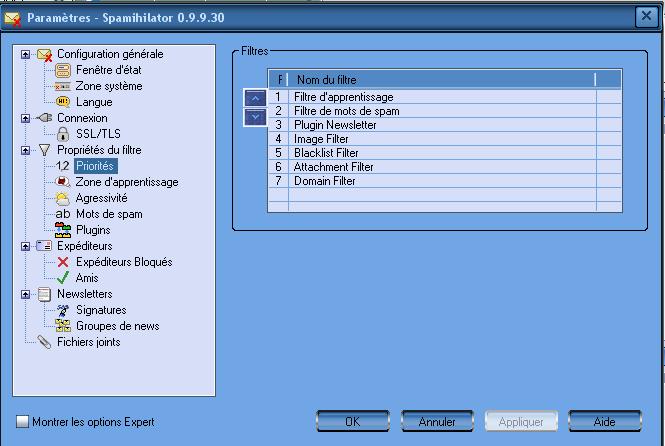Click the SSL/TLS padlock icon
Image resolution: width=665 pixels, height=446 pixels.
click(x=63, y=134)
